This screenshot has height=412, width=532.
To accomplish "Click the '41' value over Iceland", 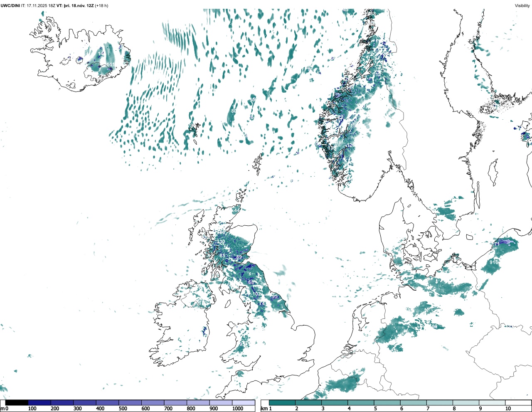I will [111, 64].
